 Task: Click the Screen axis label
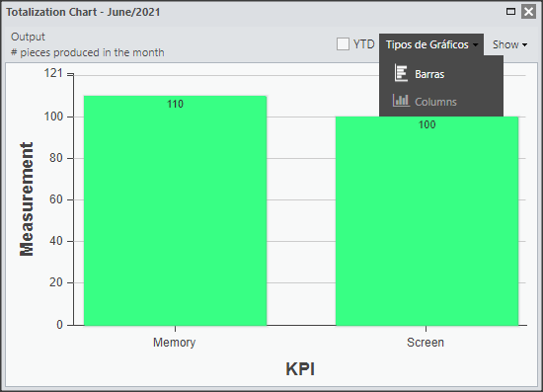[426, 342]
